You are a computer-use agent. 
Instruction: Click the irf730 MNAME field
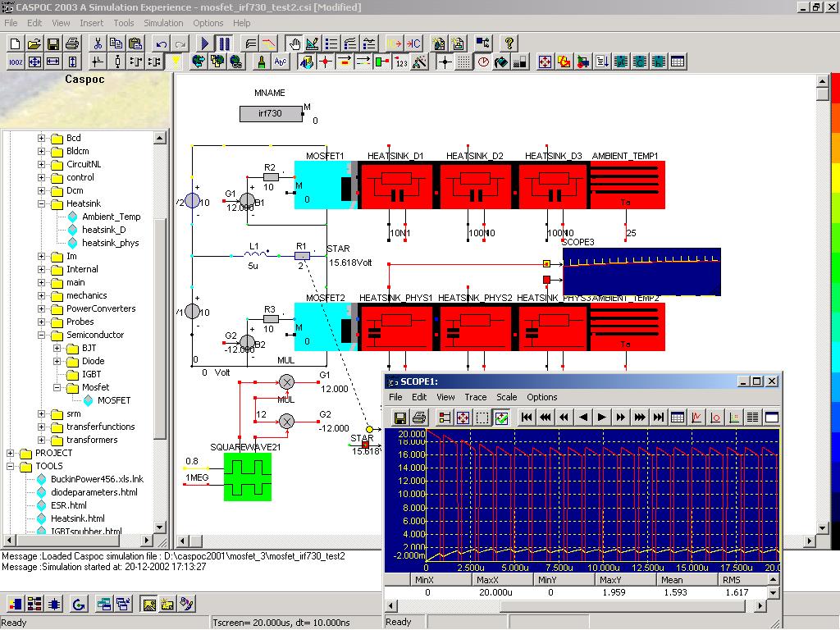point(270,113)
